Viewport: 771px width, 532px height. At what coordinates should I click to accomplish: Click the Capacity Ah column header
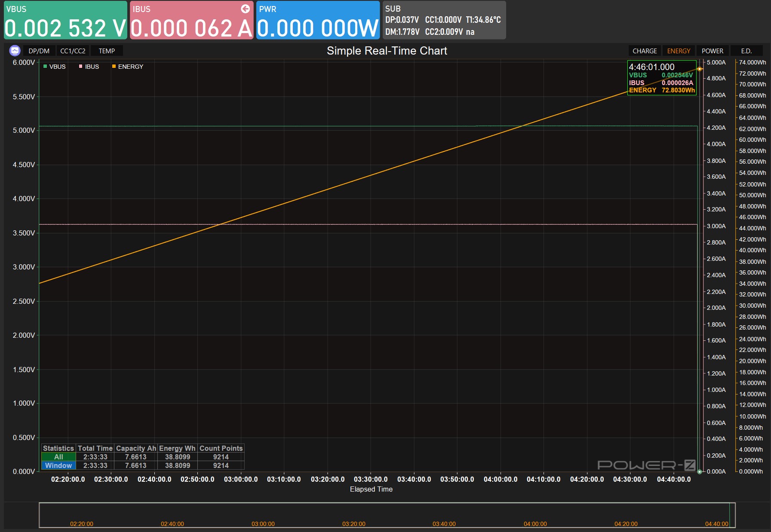(136, 448)
